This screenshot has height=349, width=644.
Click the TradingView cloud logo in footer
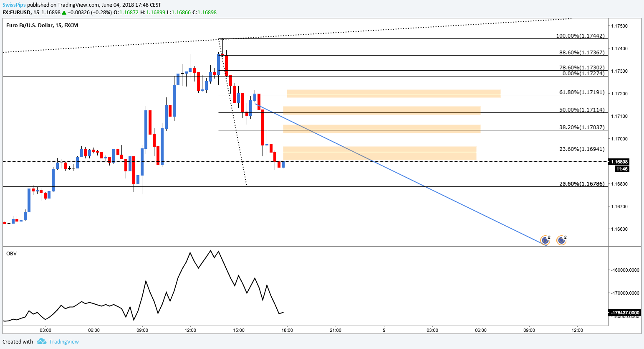[x=41, y=341]
